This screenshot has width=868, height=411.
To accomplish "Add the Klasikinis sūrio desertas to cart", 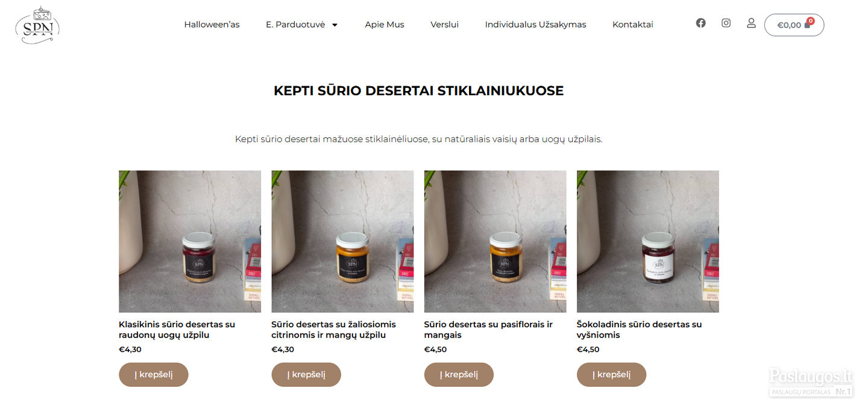I will [x=154, y=374].
